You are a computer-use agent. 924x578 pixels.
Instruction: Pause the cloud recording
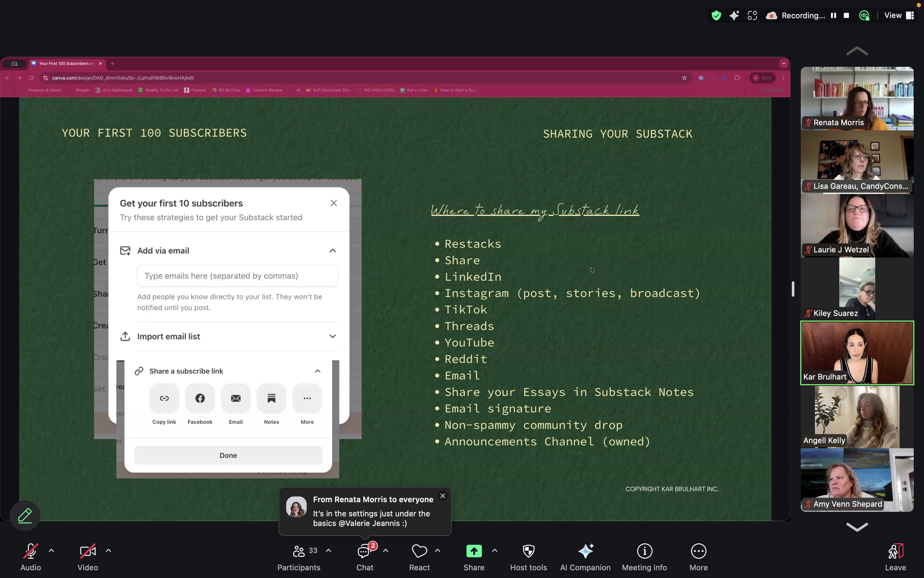click(833, 15)
